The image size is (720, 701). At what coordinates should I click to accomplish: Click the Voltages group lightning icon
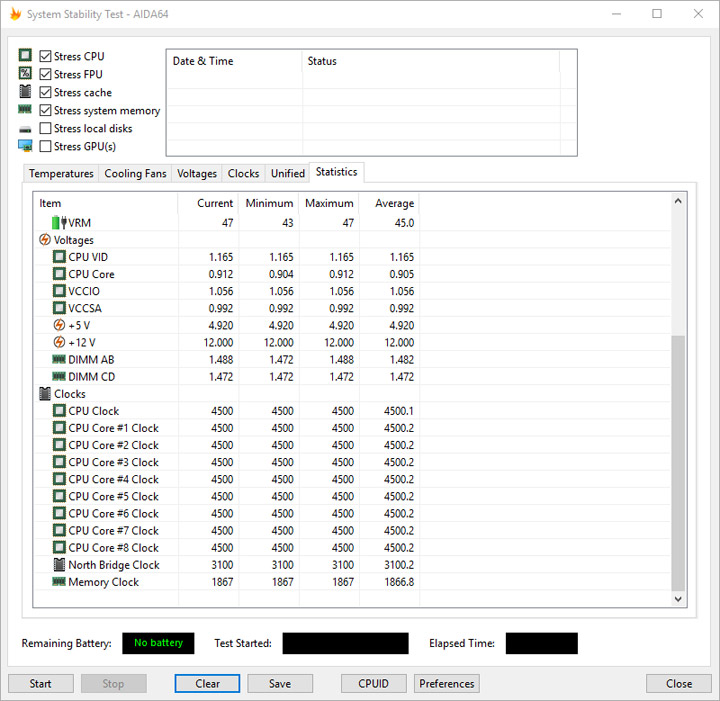click(45, 240)
